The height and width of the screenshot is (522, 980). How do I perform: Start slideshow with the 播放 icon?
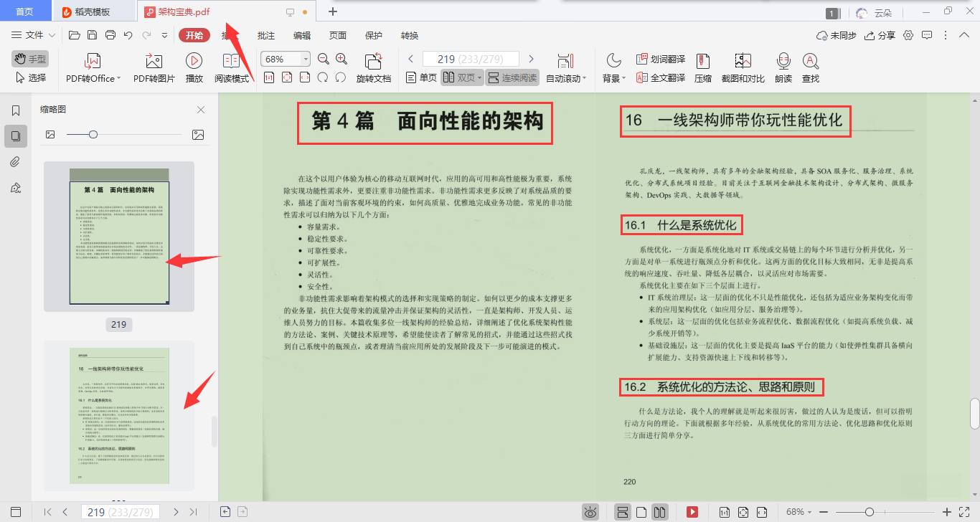[x=194, y=61]
